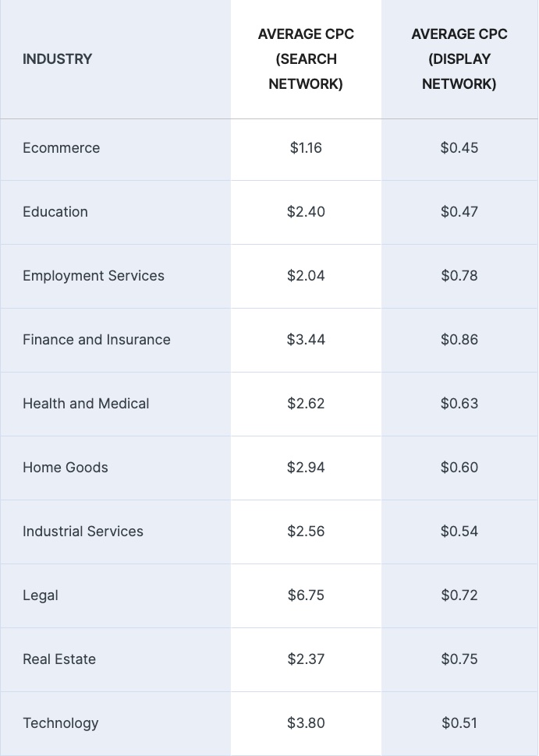Select the Average CPC Search Network header

point(306,58)
